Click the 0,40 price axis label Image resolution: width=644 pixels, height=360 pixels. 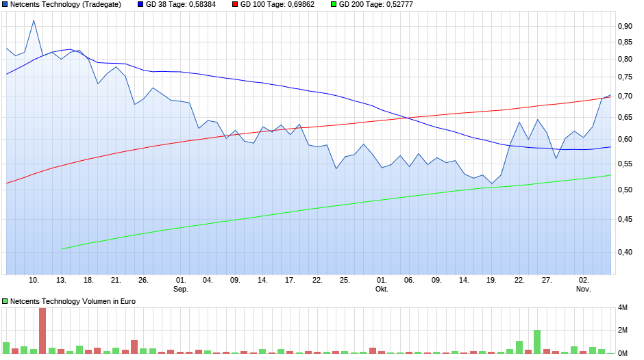pyautogui.click(x=625, y=252)
